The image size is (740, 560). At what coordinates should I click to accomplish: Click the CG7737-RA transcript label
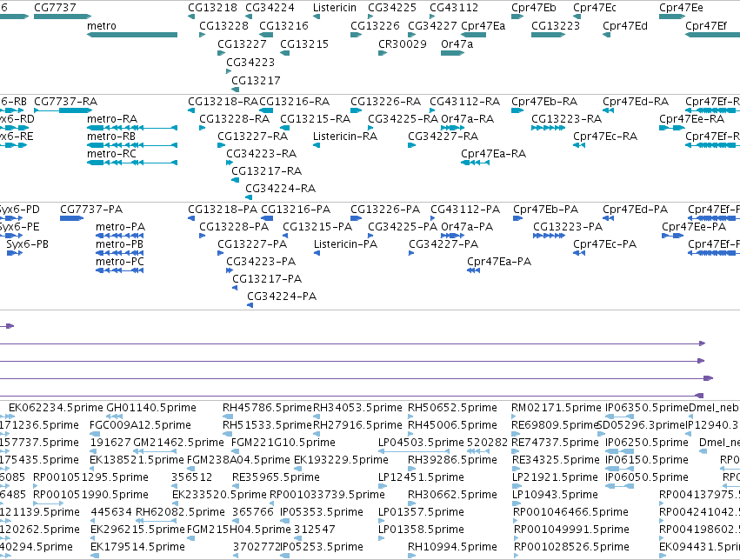pyautogui.click(x=65, y=102)
